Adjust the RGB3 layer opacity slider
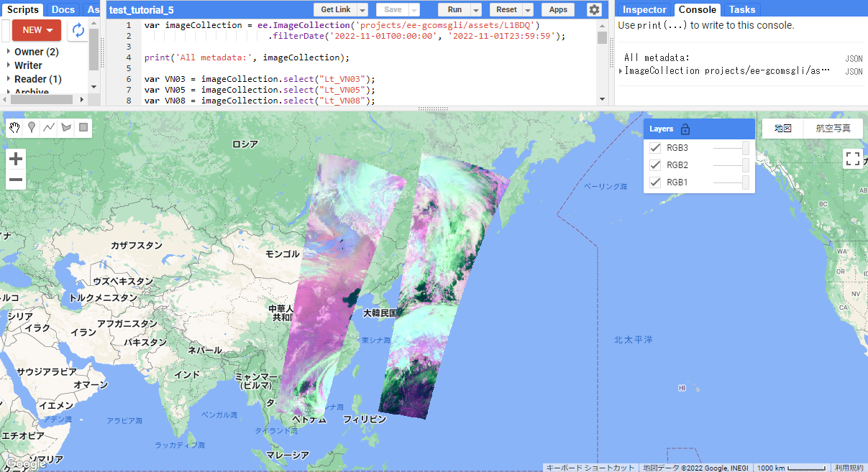The width and height of the screenshot is (868, 472). [x=745, y=148]
